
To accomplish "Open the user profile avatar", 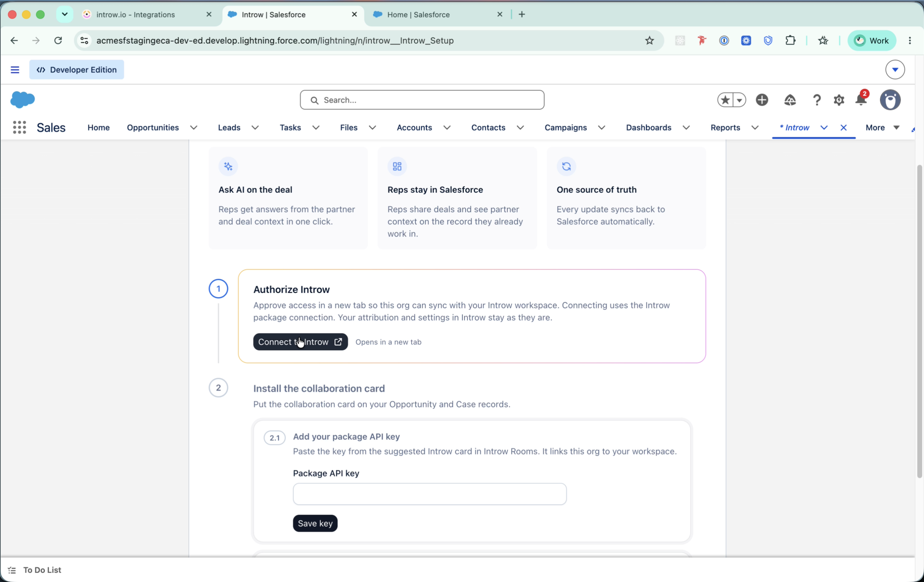I will click(x=890, y=100).
